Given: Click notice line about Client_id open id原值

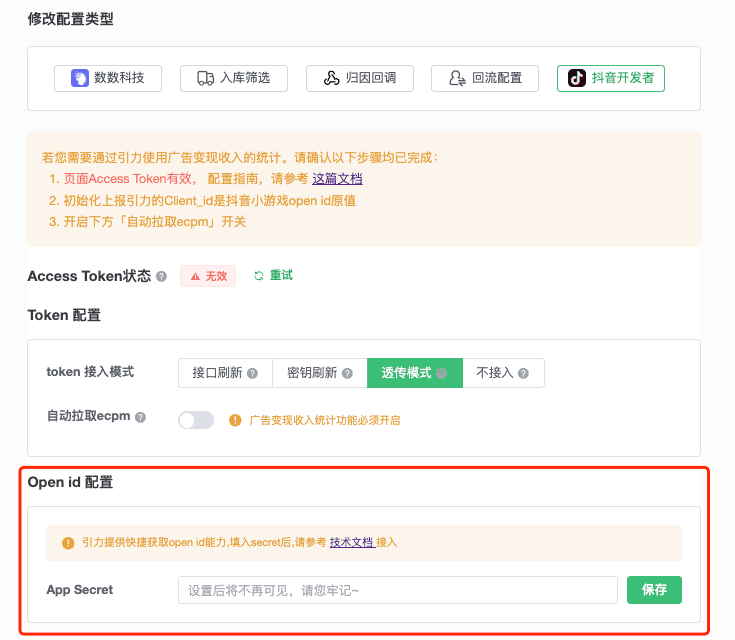Looking at the screenshot, I should pos(202,201).
